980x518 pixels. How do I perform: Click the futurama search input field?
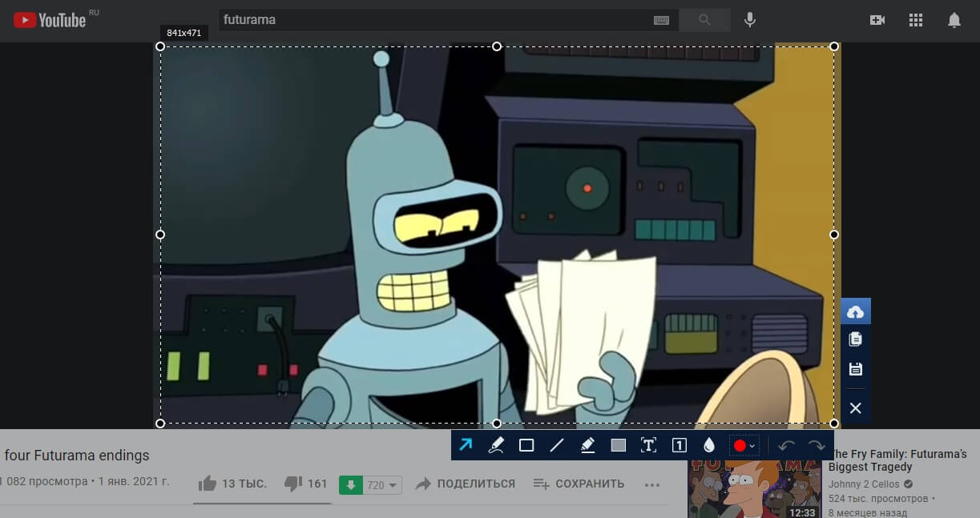[x=433, y=20]
